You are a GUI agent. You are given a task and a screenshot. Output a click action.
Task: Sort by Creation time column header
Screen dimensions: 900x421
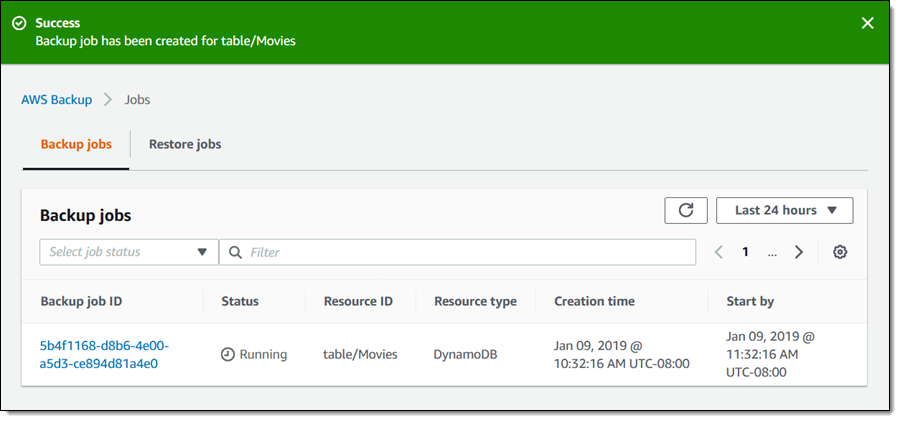[594, 301]
